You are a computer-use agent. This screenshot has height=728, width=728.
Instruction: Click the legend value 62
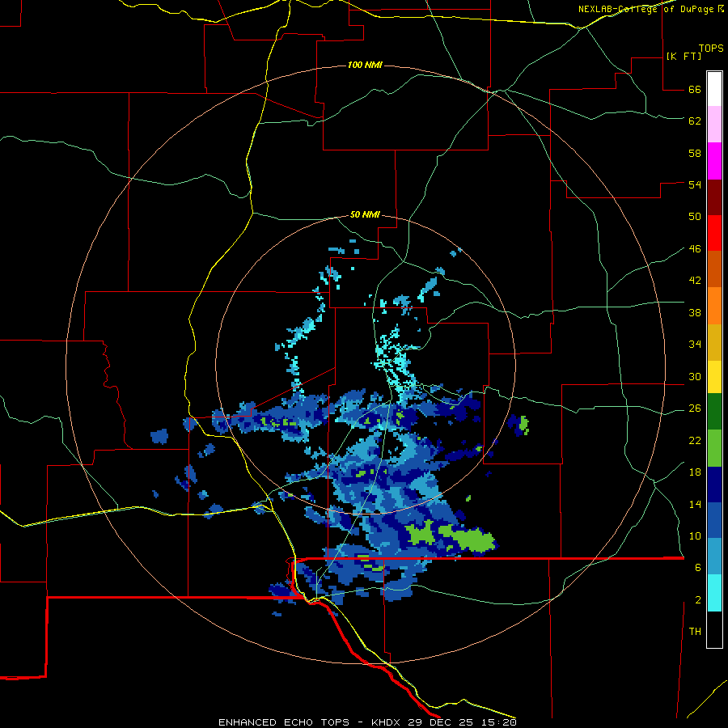click(x=695, y=121)
